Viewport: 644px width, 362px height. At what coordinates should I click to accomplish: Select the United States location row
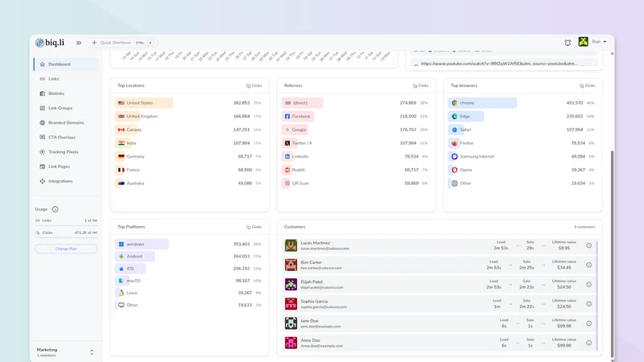coord(189,103)
